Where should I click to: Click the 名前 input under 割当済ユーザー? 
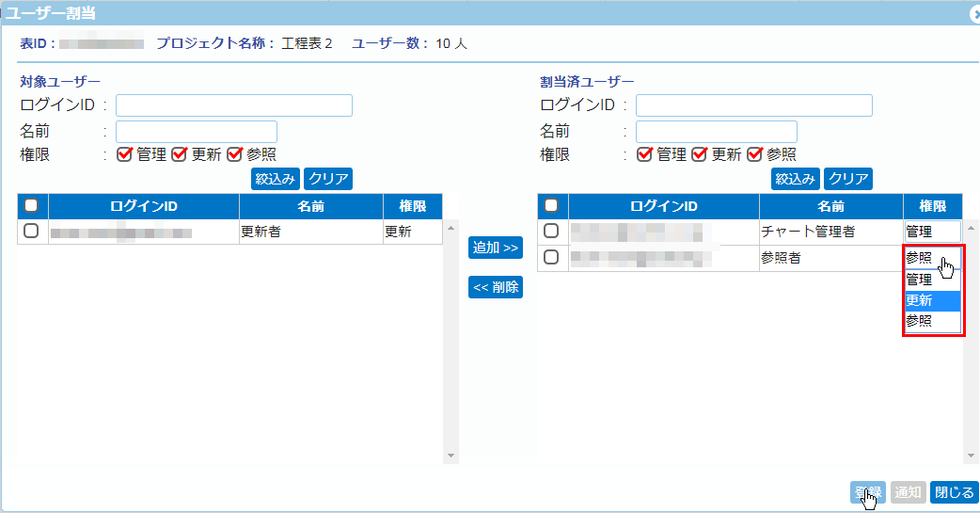(716, 131)
